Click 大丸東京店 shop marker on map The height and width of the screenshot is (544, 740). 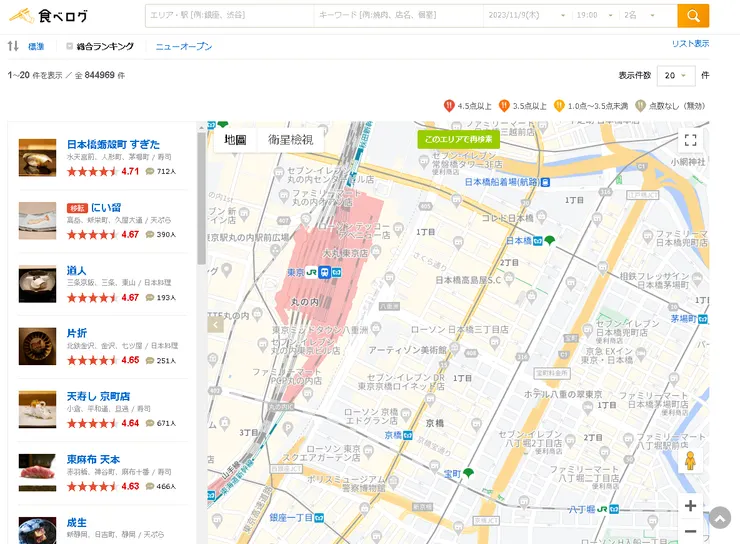(376, 251)
